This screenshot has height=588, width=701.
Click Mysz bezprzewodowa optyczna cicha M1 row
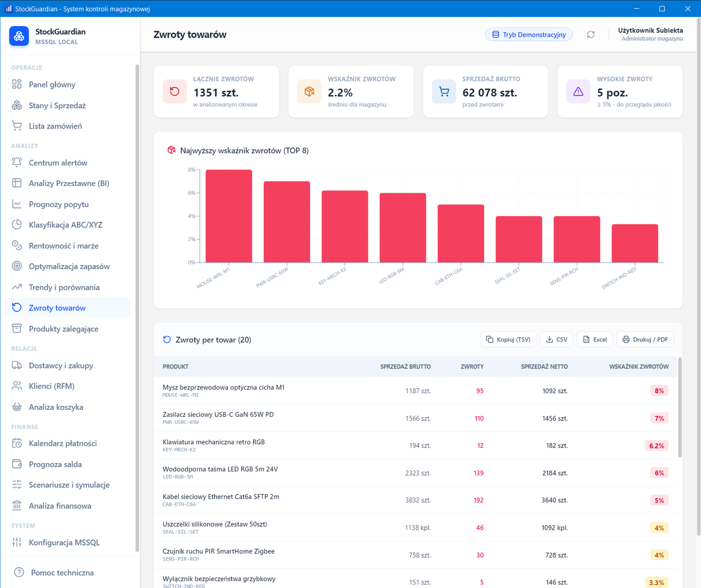[415, 391]
